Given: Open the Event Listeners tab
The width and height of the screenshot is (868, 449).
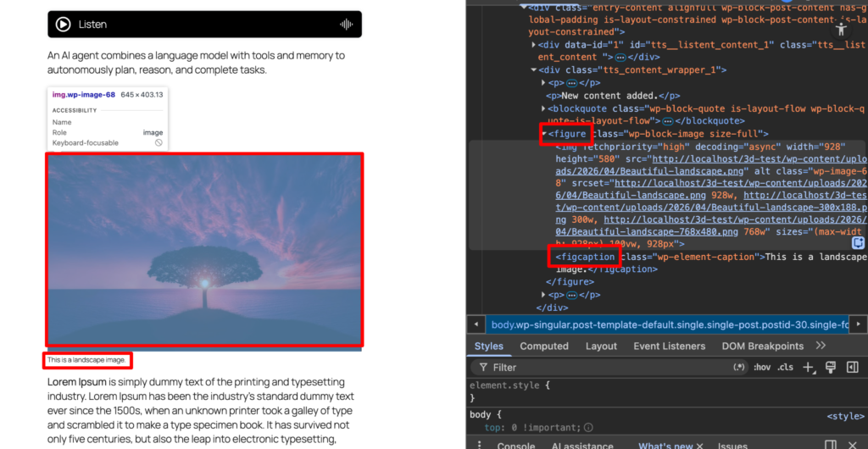Looking at the screenshot, I should click(x=670, y=346).
